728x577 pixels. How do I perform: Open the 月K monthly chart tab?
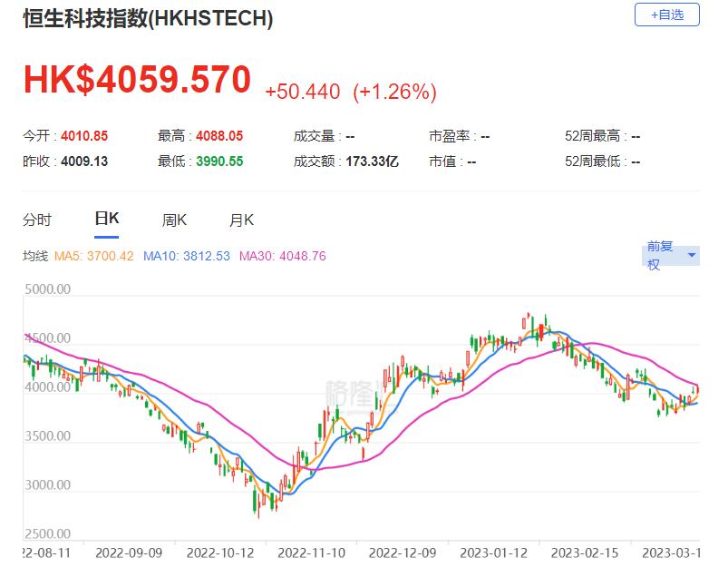[x=241, y=220]
